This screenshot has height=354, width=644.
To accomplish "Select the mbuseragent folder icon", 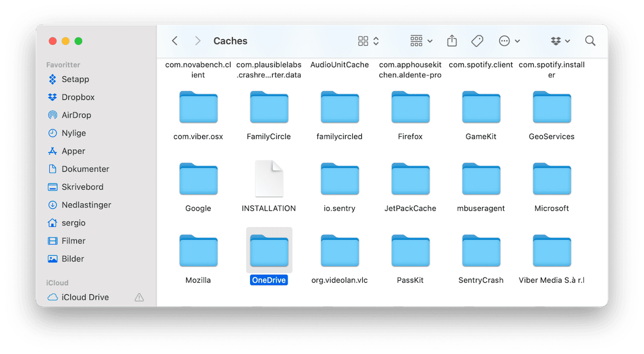I will point(481,179).
